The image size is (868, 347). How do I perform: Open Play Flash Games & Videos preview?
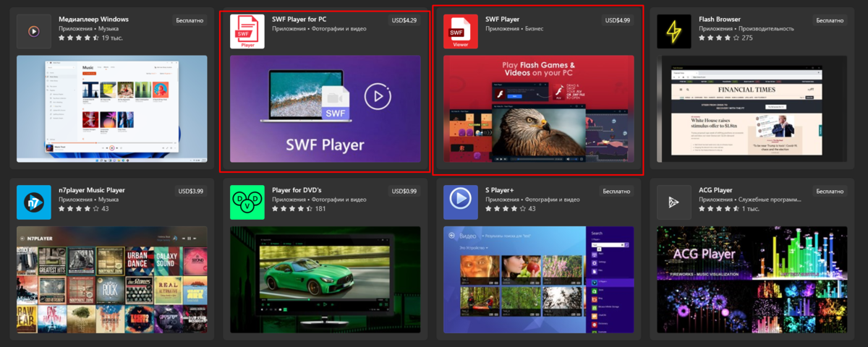pyautogui.click(x=539, y=109)
